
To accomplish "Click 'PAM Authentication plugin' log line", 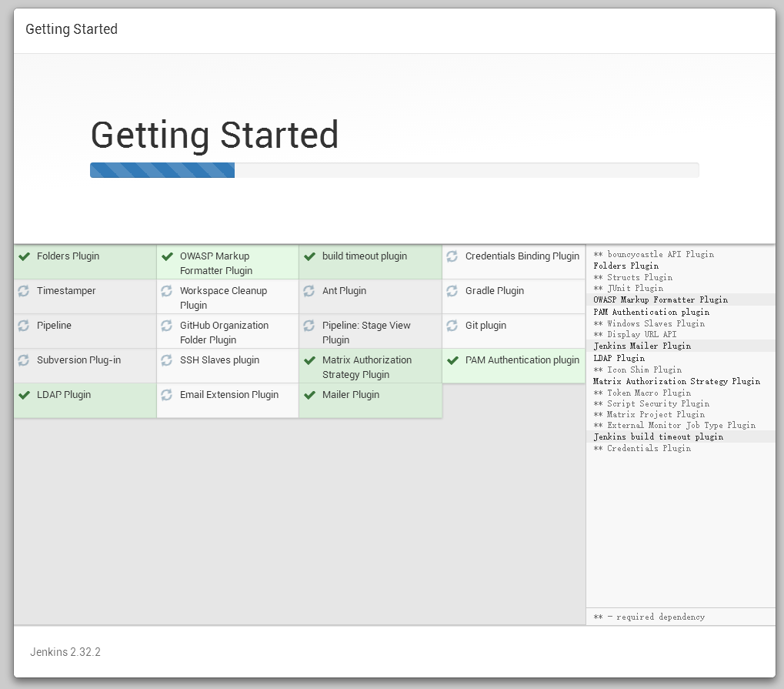I will 651,312.
